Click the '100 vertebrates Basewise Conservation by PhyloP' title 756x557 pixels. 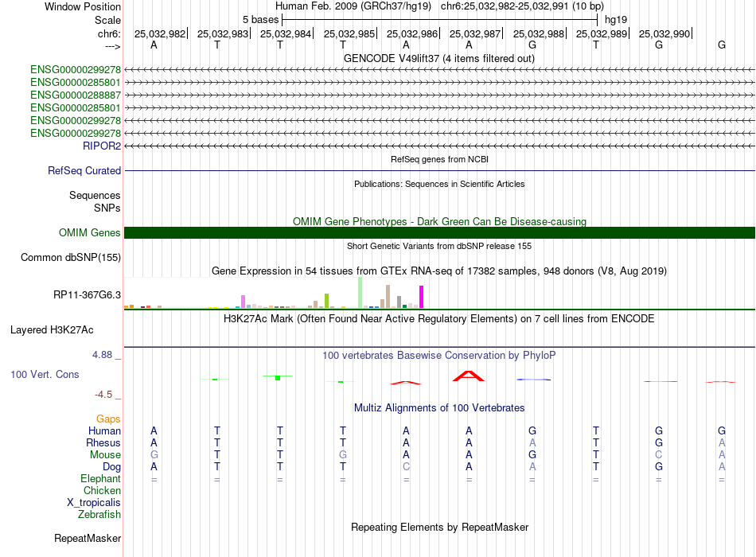pyautogui.click(x=439, y=356)
